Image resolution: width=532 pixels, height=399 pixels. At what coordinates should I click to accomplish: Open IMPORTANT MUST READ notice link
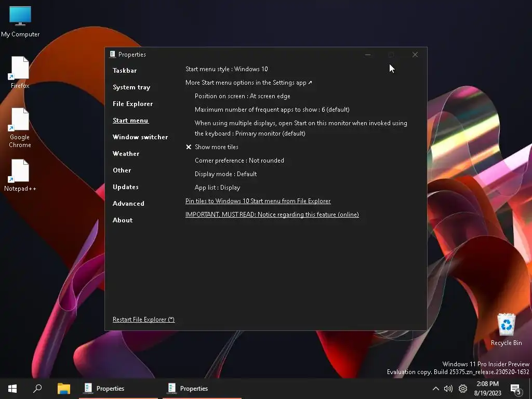(x=272, y=215)
